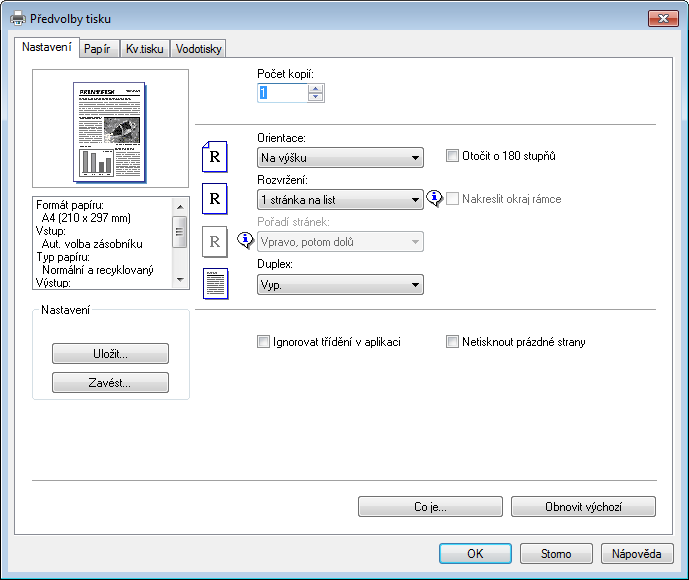Open the Orientace dropdown set to Na výšku
Screen dimensions: 689x580
(x=340, y=157)
